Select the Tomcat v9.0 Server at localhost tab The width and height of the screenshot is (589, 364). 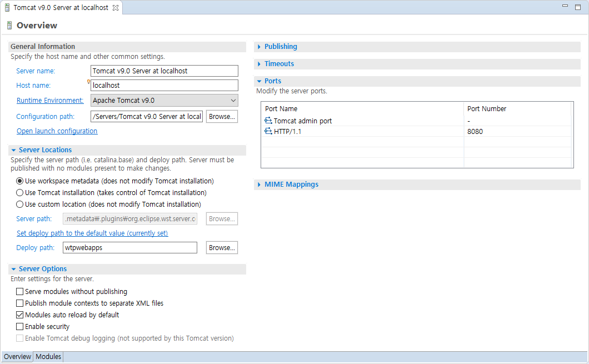click(61, 8)
